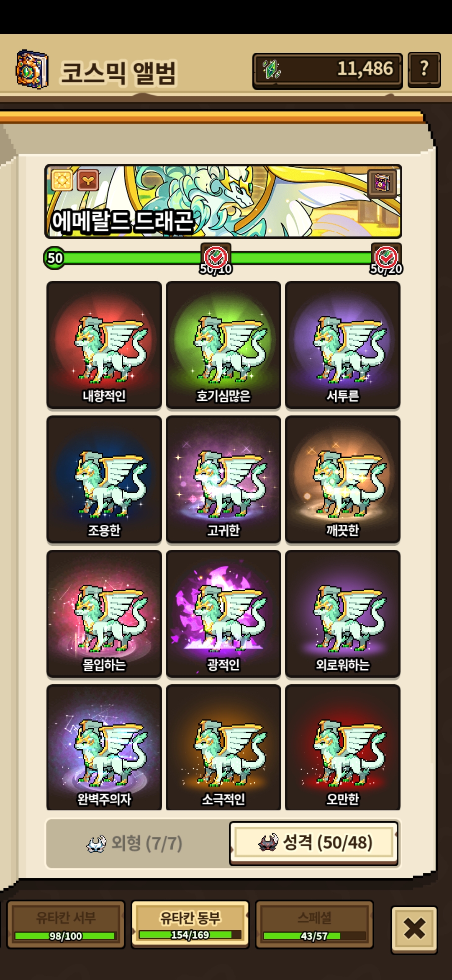Screen dimensions: 452x980
Task: Tap the yellow sun badge on banner
Action: click(x=62, y=181)
